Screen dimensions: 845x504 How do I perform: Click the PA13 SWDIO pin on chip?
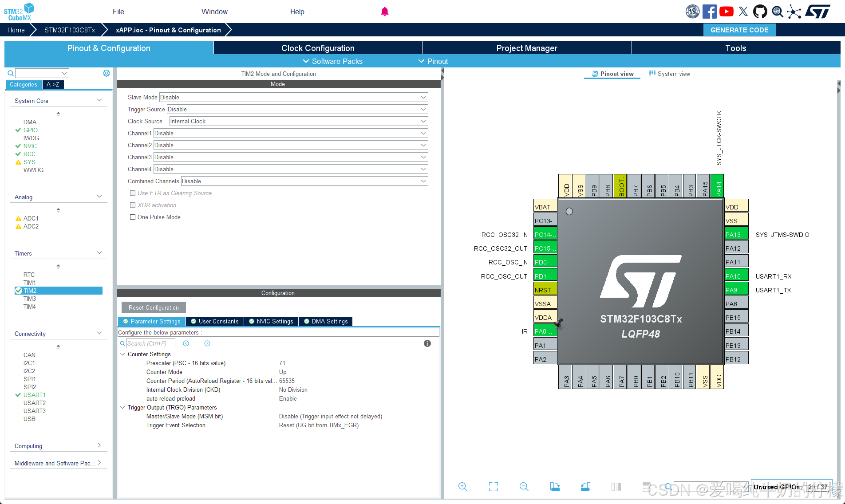[x=736, y=234]
